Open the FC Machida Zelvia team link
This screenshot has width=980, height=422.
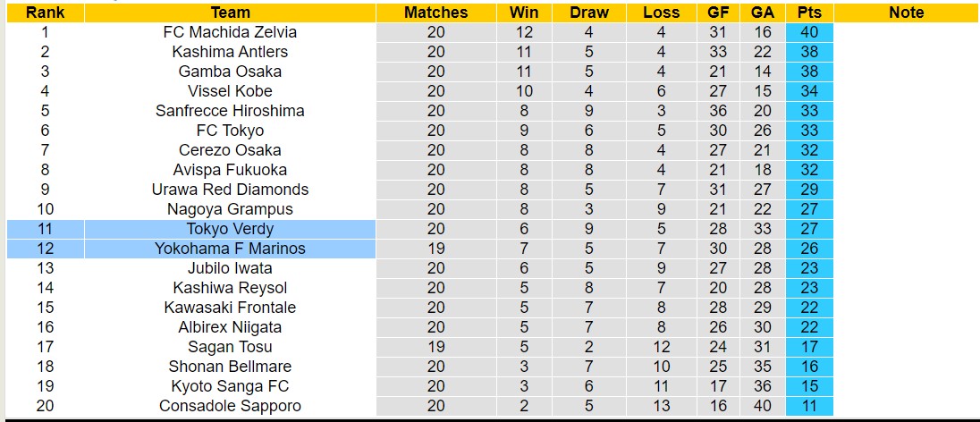pos(230,32)
